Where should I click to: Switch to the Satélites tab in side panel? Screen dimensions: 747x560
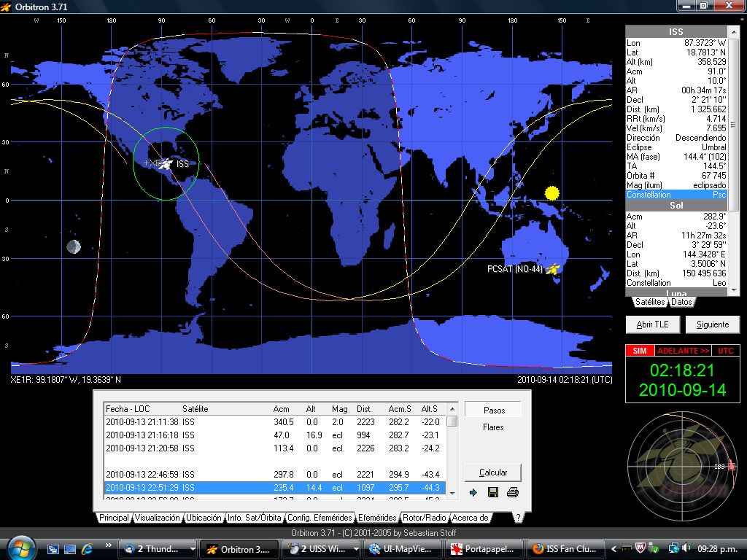(650, 301)
